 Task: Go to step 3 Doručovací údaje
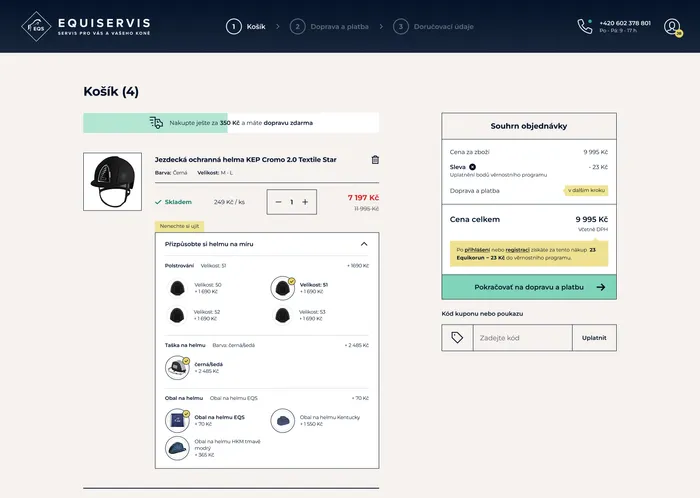(x=433, y=26)
